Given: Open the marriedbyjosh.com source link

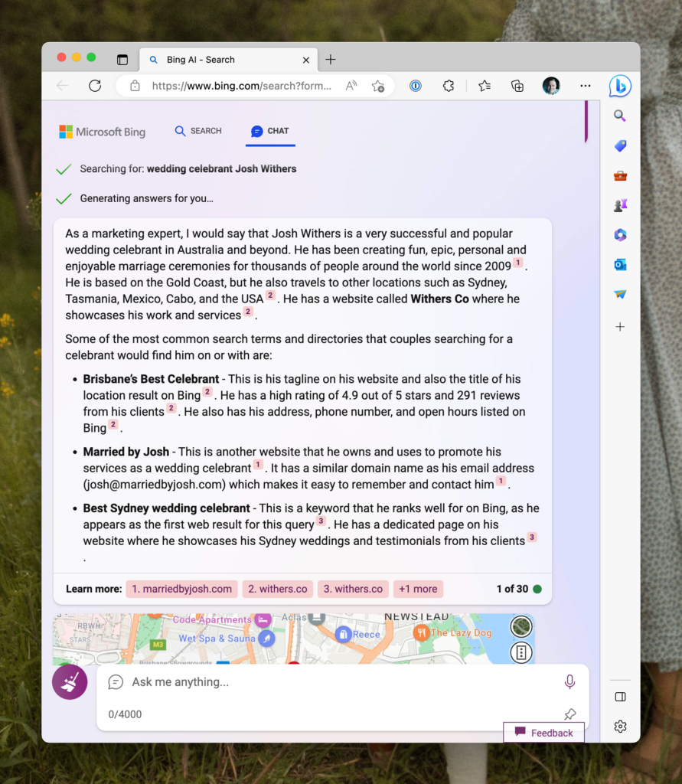Looking at the screenshot, I should point(181,589).
